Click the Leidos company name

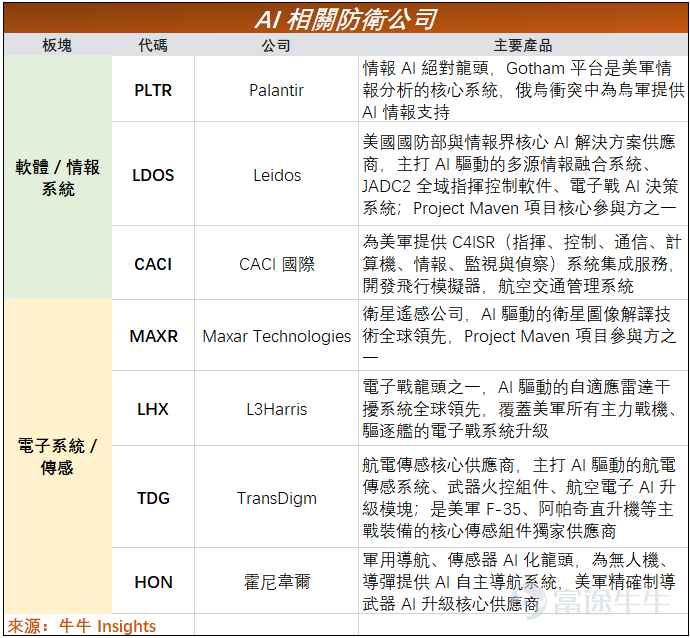point(277,175)
